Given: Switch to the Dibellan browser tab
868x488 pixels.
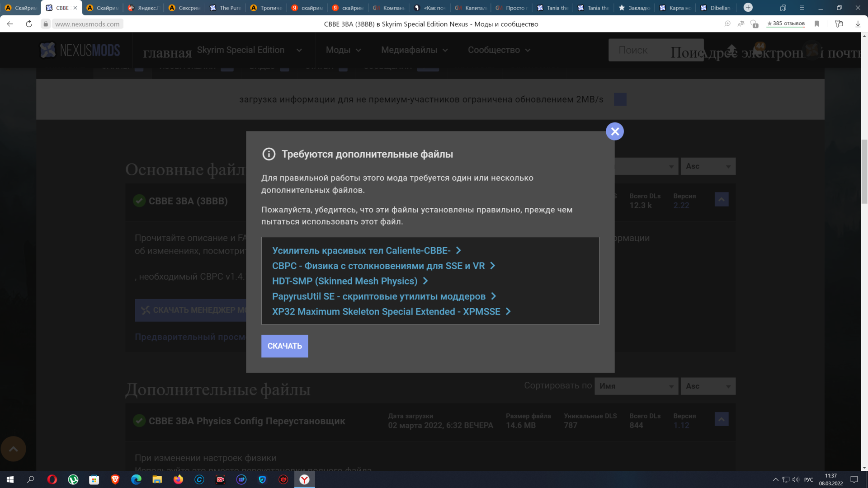Looking at the screenshot, I should (716, 8).
